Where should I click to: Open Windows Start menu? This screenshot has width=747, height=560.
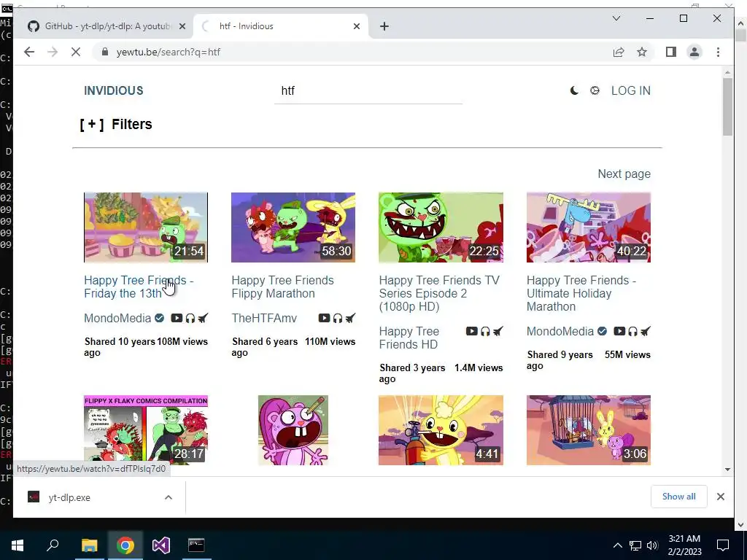pyautogui.click(x=18, y=545)
